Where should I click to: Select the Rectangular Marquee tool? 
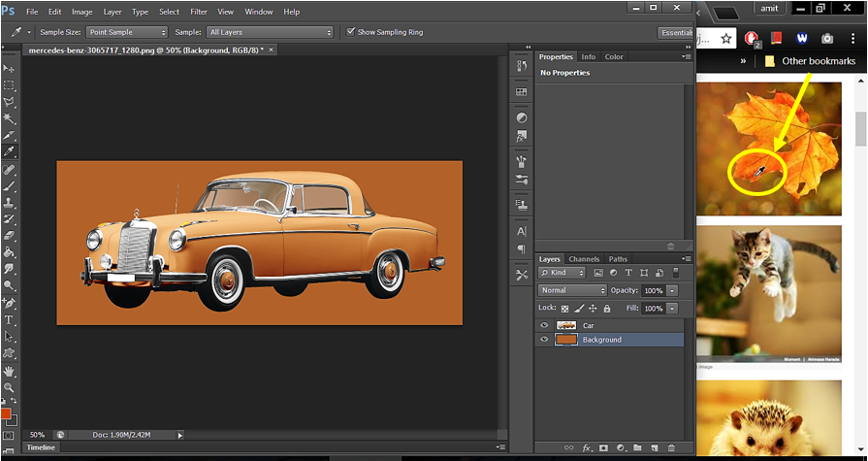point(9,85)
